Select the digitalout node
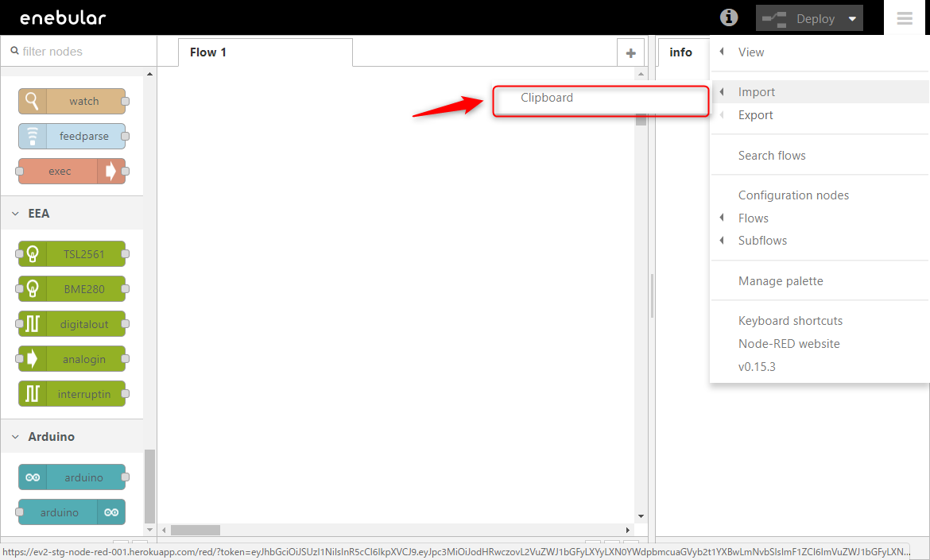Viewport: 930px width, 560px height. [x=72, y=324]
